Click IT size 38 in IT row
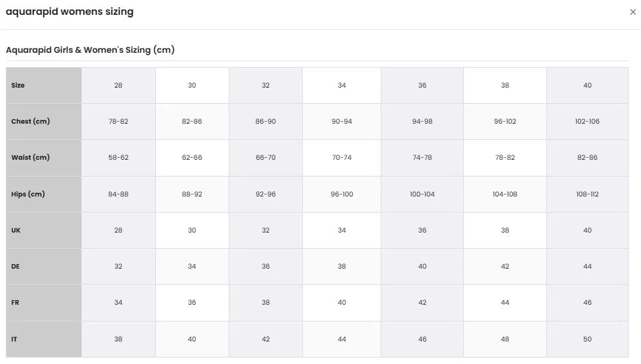 (118, 339)
